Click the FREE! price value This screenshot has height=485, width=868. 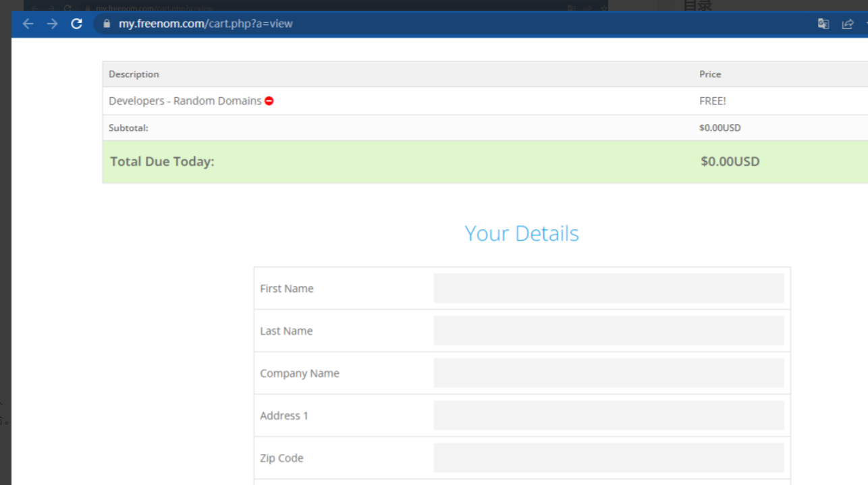coord(713,101)
